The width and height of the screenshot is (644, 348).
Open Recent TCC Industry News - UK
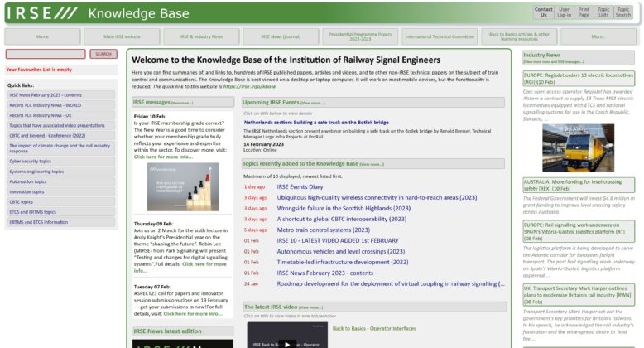[x=60, y=116]
